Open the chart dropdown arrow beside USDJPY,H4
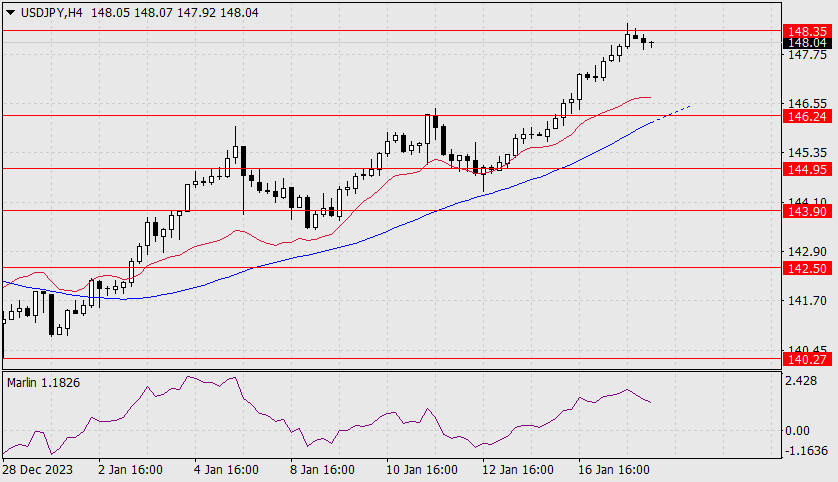This screenshot has width=838, height=482. pos(10,12)
